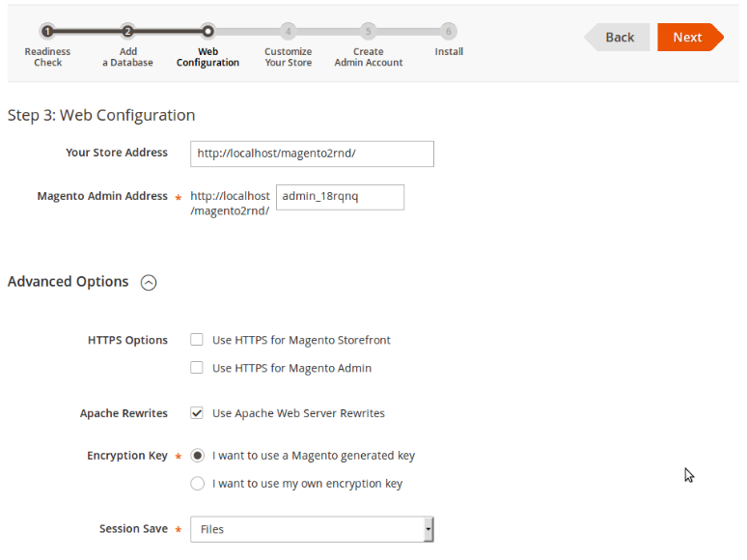
Task: Go Back to previous step
Action: click(x=617, y=38)
